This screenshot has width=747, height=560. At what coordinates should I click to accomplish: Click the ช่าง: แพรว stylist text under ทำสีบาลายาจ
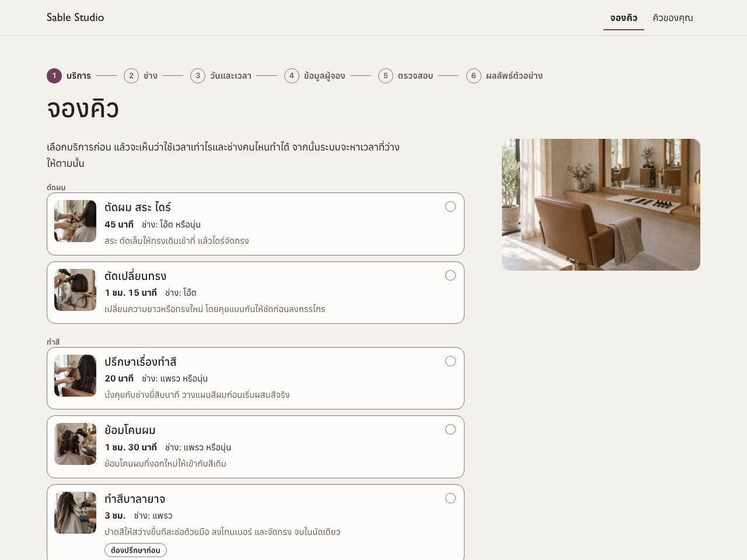tap(153, 516)
